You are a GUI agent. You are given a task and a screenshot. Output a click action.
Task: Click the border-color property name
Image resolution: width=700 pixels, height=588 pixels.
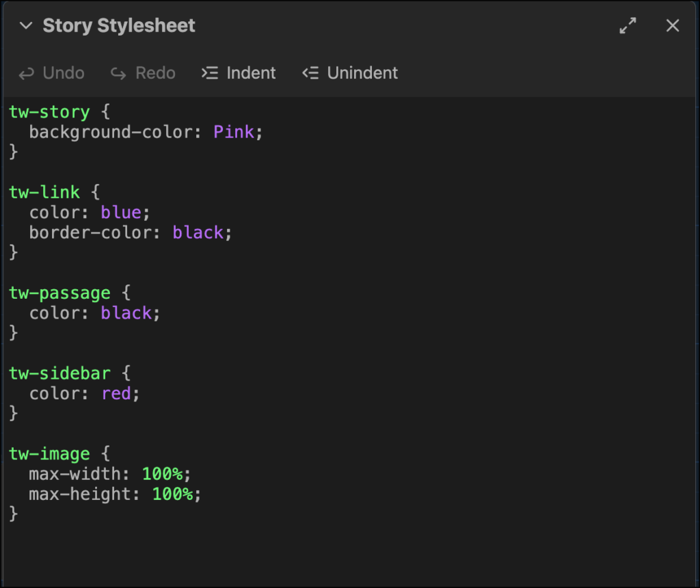(x=89, y=232)
